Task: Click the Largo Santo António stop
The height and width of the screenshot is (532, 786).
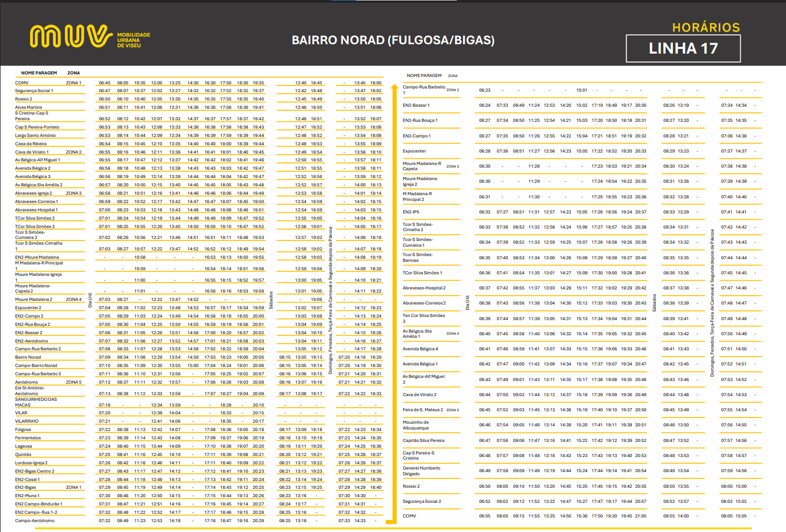Action: [x=35, y=135]
